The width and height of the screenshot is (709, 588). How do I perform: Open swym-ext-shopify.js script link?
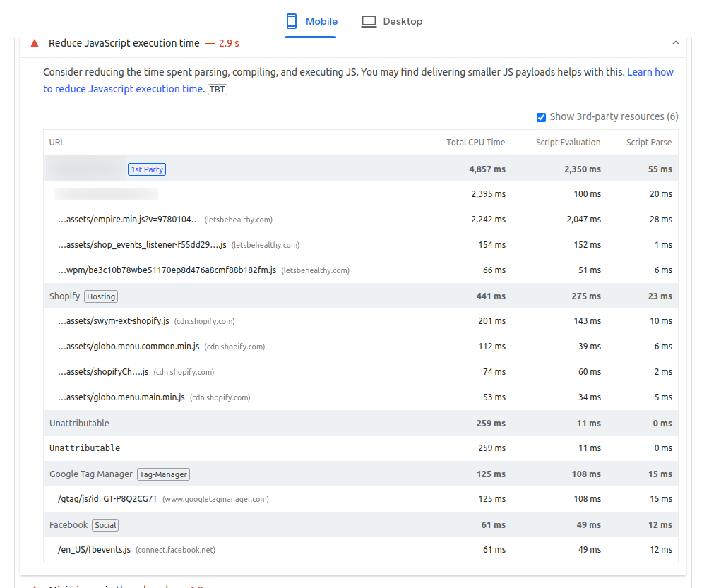(x=114, y=321)
